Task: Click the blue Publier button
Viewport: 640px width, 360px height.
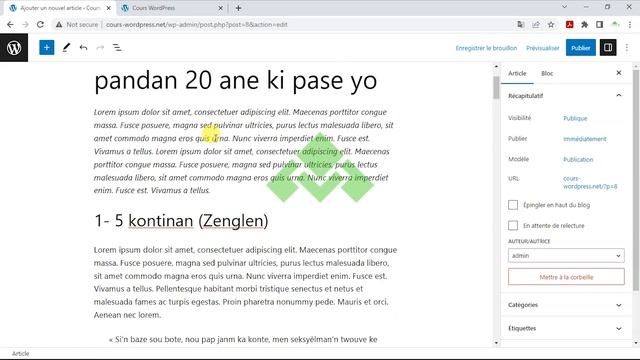Action: [580, 48]
